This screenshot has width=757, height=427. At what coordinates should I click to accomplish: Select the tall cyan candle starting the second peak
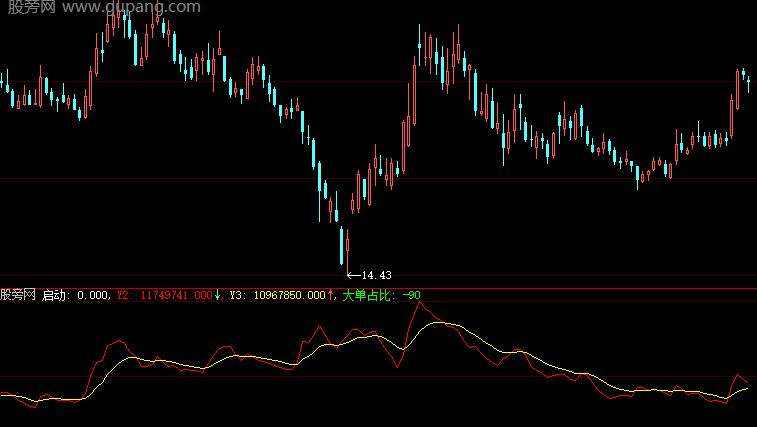[419, 45]
